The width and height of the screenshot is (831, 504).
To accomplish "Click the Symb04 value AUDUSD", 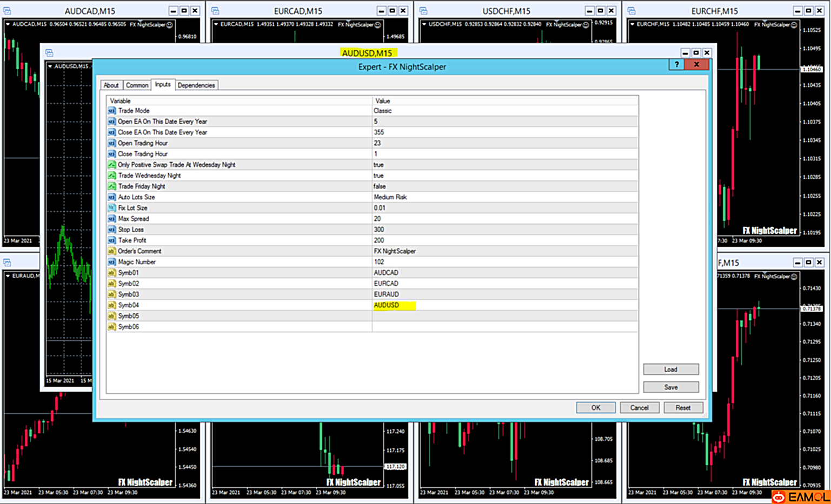I will coord(387,305).
